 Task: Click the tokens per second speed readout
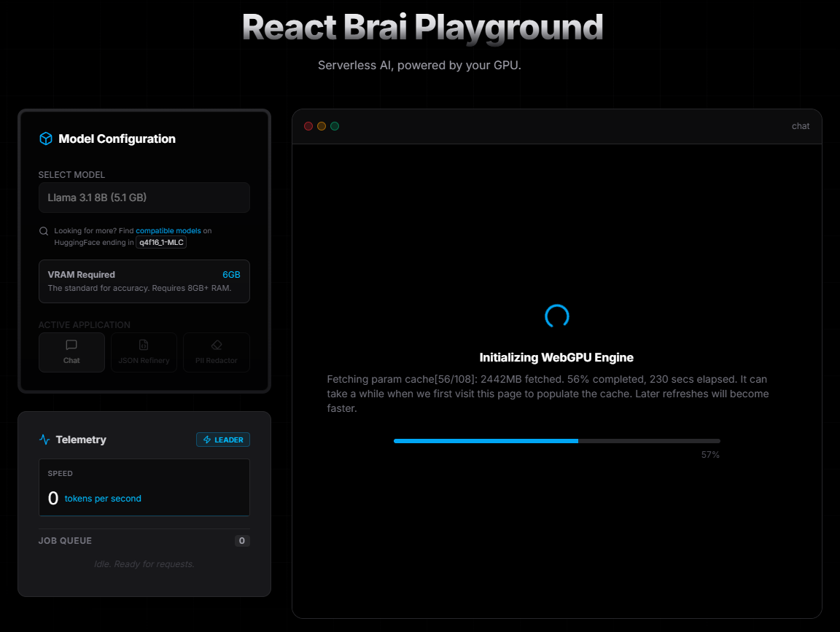[x=102, y=499]
